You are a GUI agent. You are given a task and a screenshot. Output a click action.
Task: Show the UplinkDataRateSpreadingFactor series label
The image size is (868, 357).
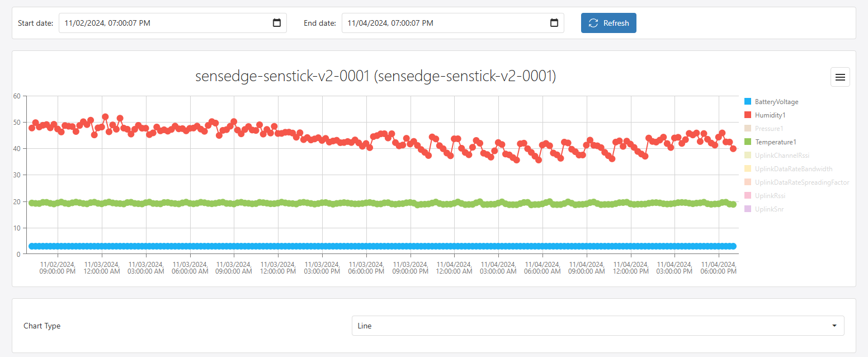802,182
